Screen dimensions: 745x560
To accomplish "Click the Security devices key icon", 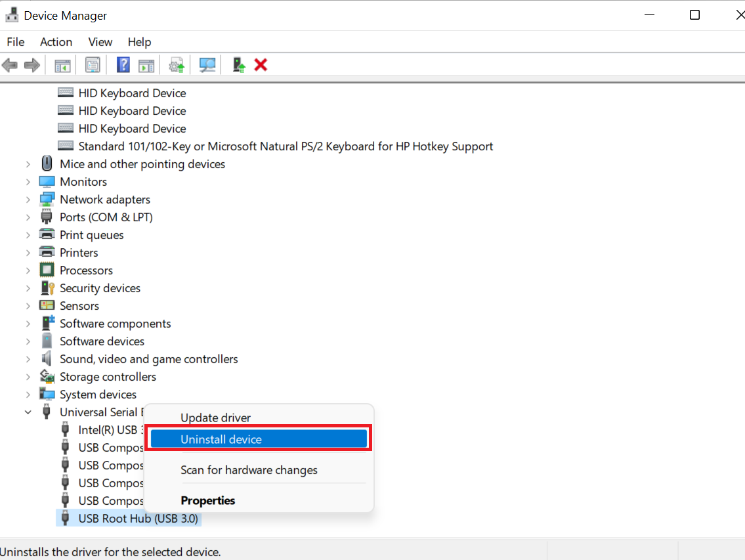I will point(47,288).
